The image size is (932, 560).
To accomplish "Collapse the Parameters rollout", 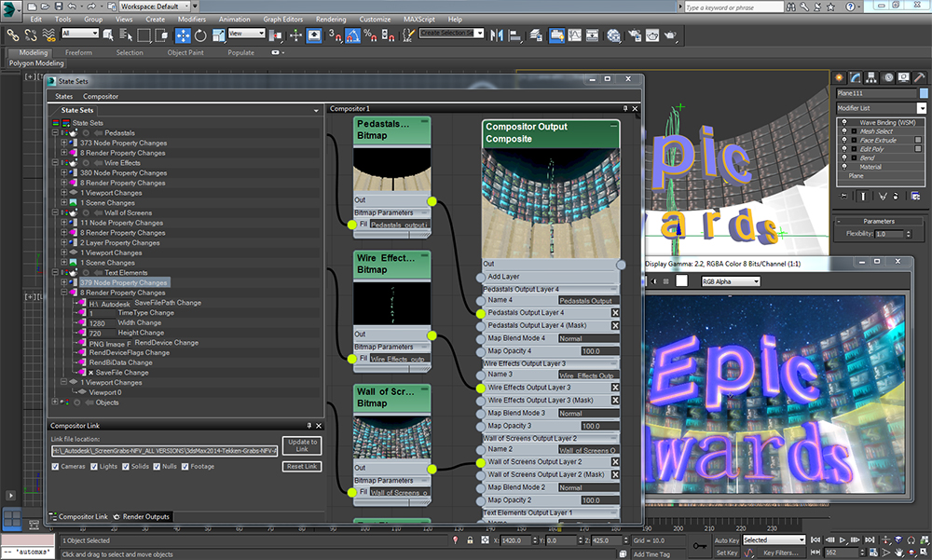I will click(x=879, y=221).
